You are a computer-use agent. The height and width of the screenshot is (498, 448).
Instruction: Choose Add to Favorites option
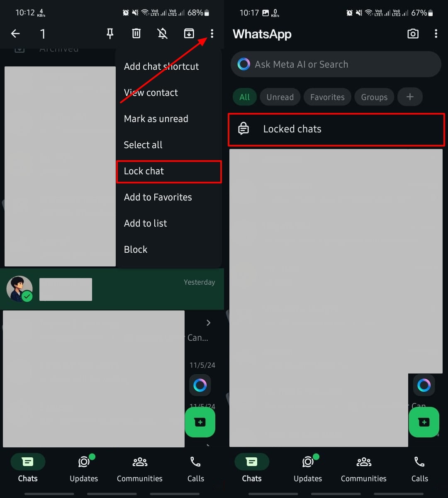pos(169,197)
